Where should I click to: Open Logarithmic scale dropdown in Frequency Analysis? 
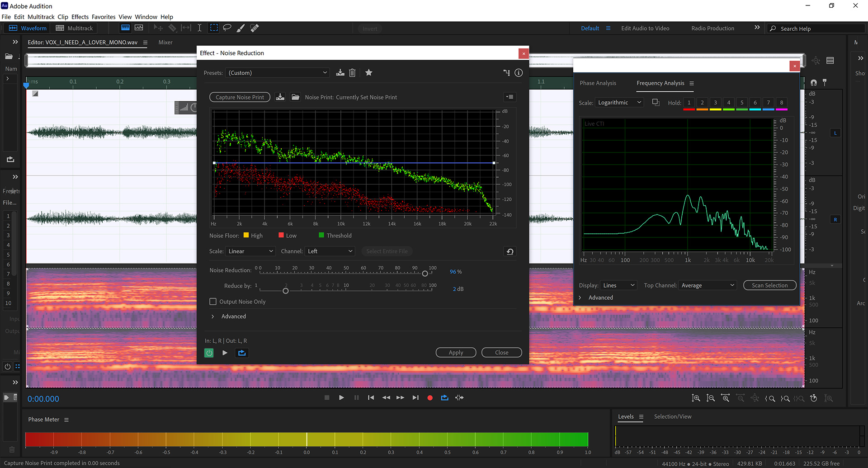click(619, 103)
